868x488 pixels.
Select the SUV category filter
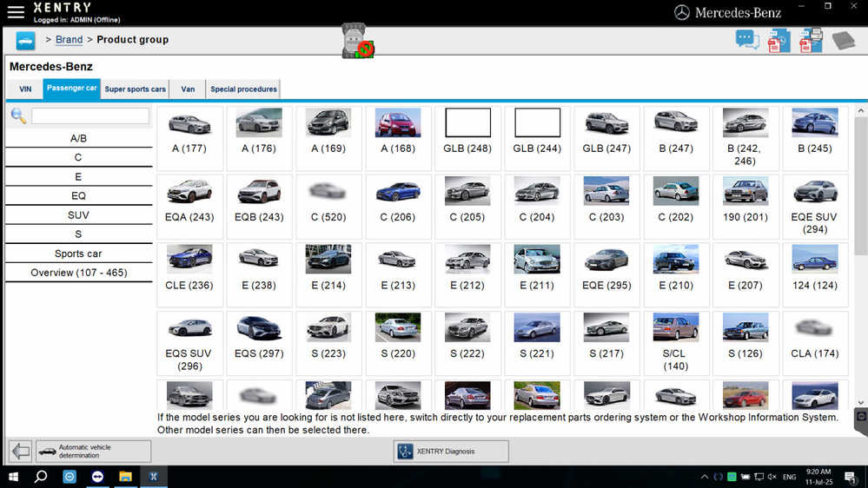point(78,215)
